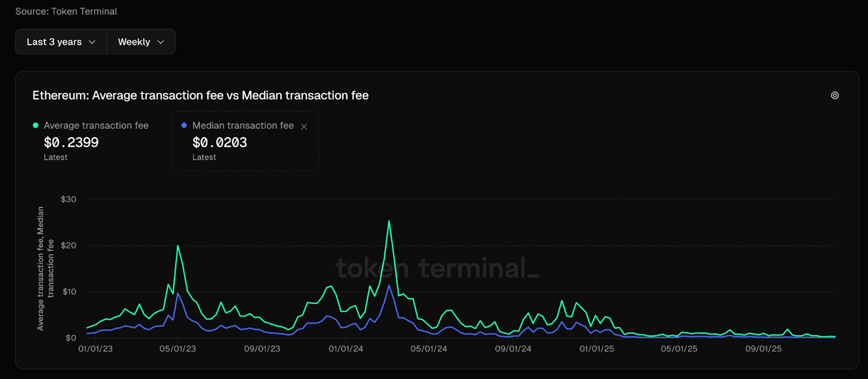Viewport: 868px width, 379px height.
Task: Open the Last 3 years dropdown
Action: (61, 42)
